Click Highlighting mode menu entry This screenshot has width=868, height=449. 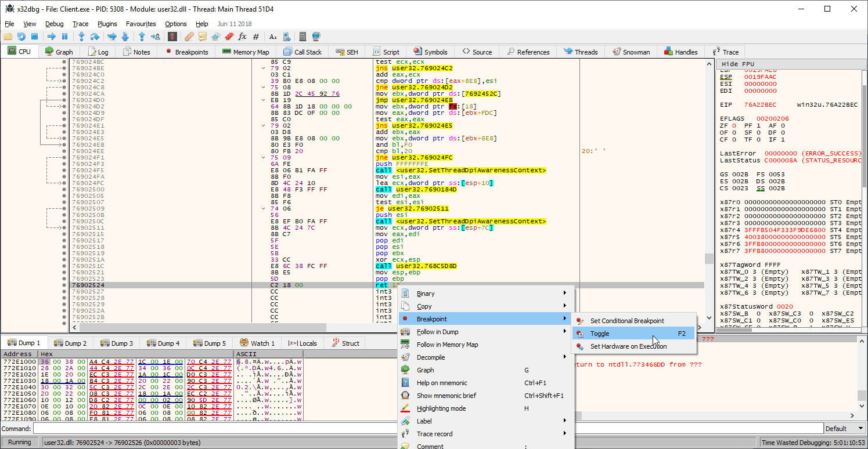(485, 408)
